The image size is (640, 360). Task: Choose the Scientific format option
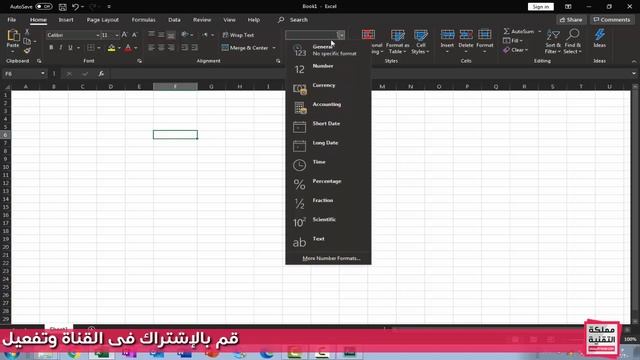pos(328,222)
